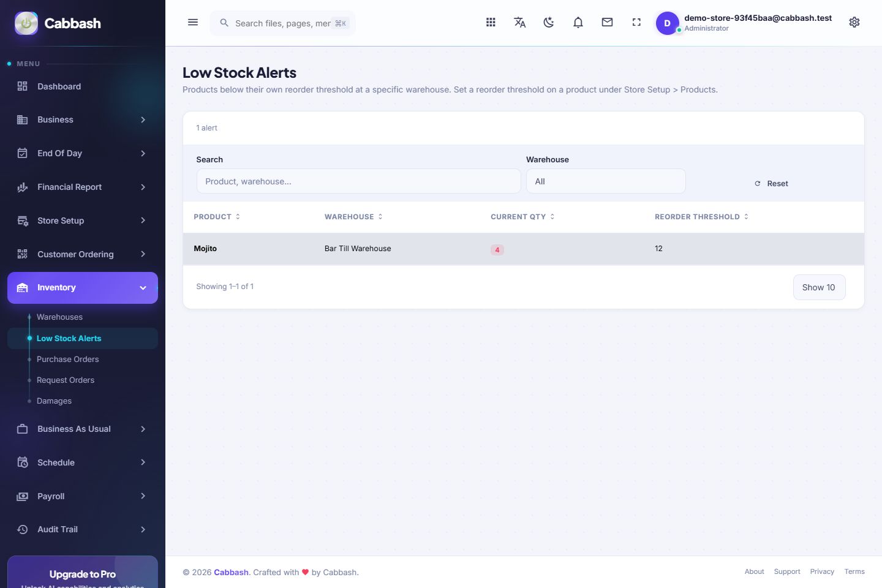Click the Cabbash logo icon
Viewport: 882px width, 588px height.
point(26,23)
